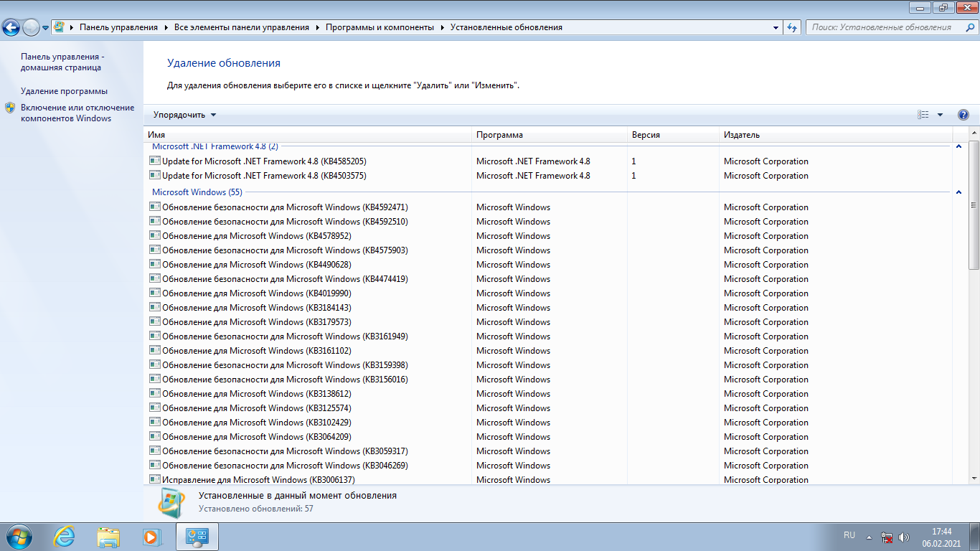This screenshot has height=551, width=980.
Task: Show hidden tray icons
Action: [870, 537]
